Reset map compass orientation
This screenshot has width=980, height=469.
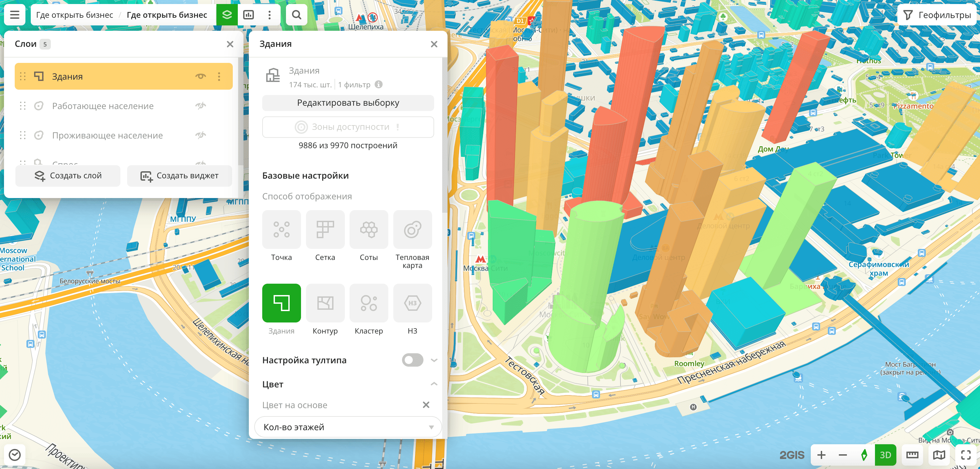pos(864,455)
